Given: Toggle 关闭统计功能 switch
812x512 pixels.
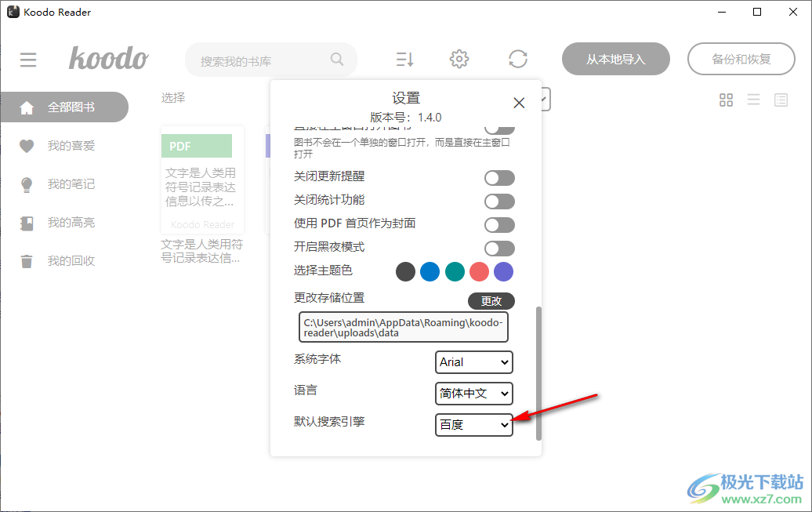Looking at the screenshot, I should [x=500, y=201].
